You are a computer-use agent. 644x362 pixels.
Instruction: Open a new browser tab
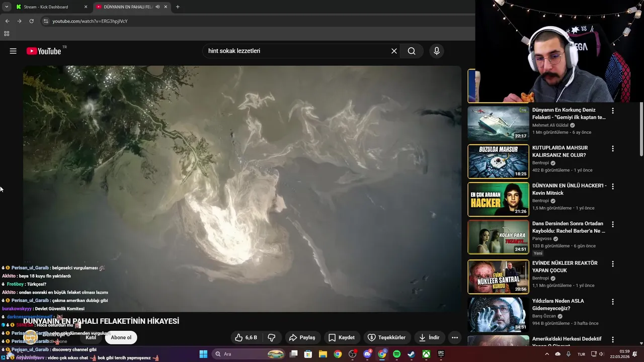tap(178, 7)
